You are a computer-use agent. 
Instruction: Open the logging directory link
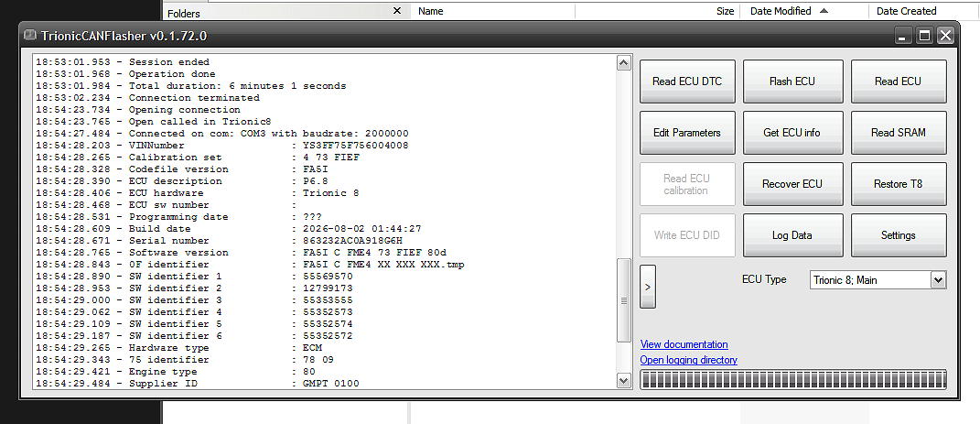click(689, 360)
